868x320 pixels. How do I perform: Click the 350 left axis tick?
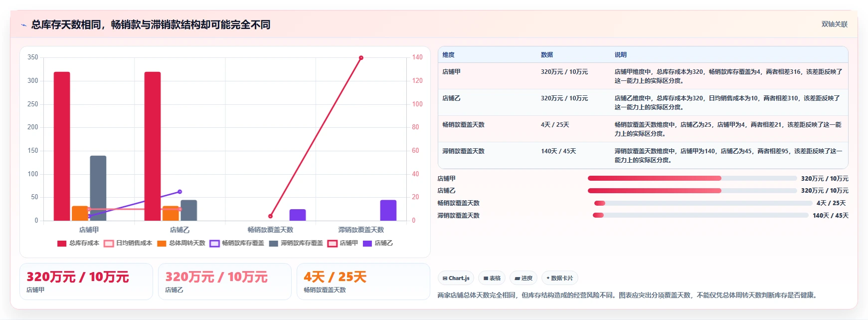coord(33,57)
